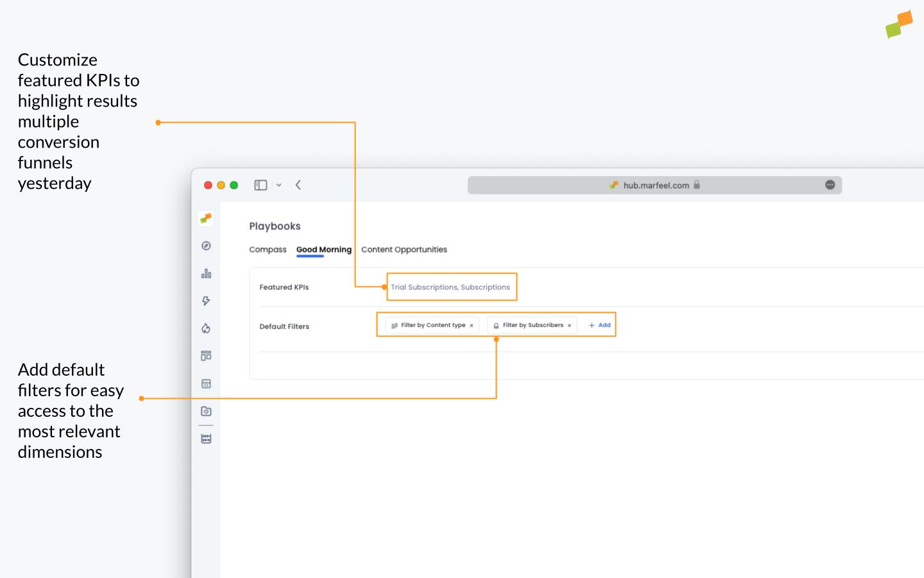This screenshot has width=924, height=578.
Task: Open the folder with heart icon in sidebar
Action: (205, 411)
